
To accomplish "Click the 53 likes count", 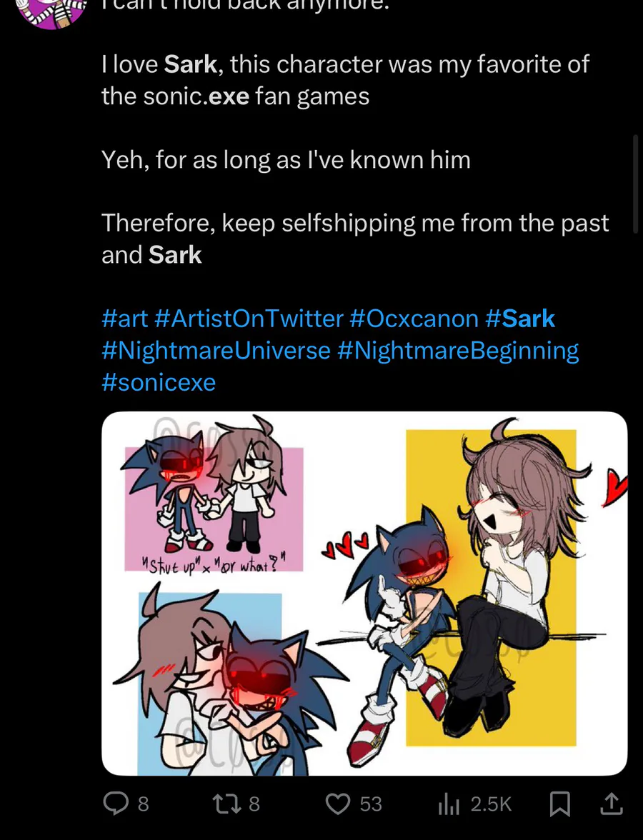I will [371, 804].
